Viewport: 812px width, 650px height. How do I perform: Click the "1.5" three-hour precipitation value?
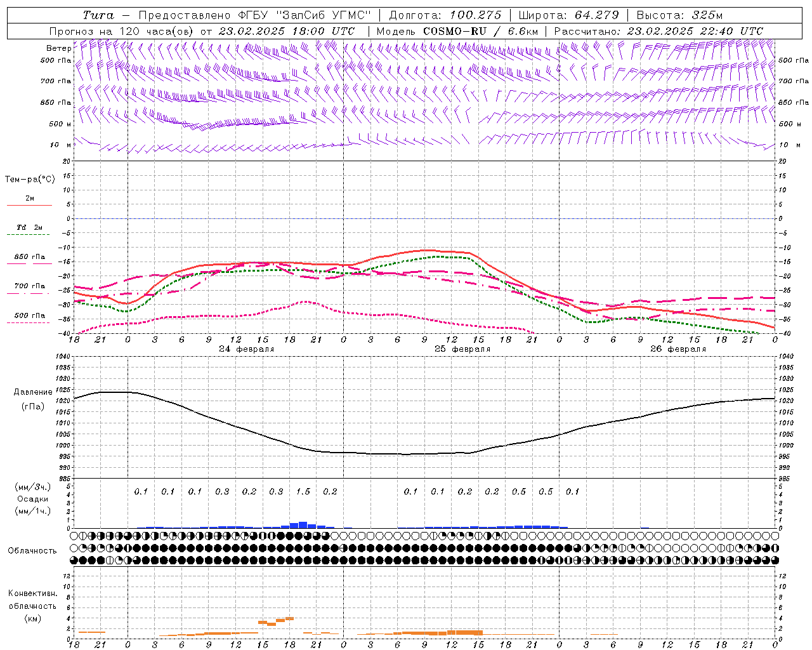coord(303,491)
